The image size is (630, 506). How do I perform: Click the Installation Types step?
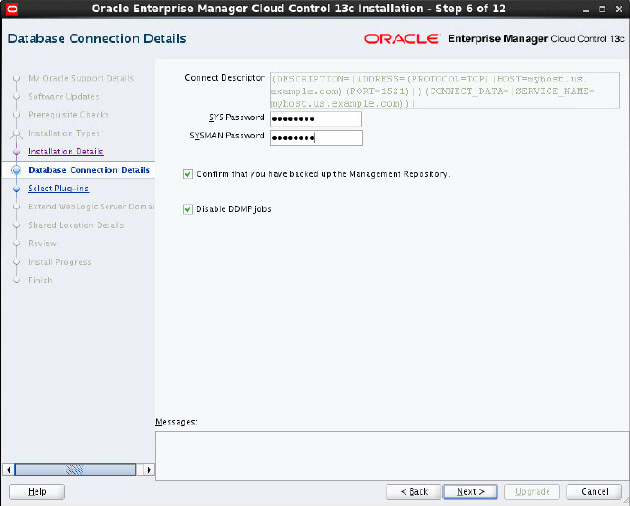(x=63, y=133)
